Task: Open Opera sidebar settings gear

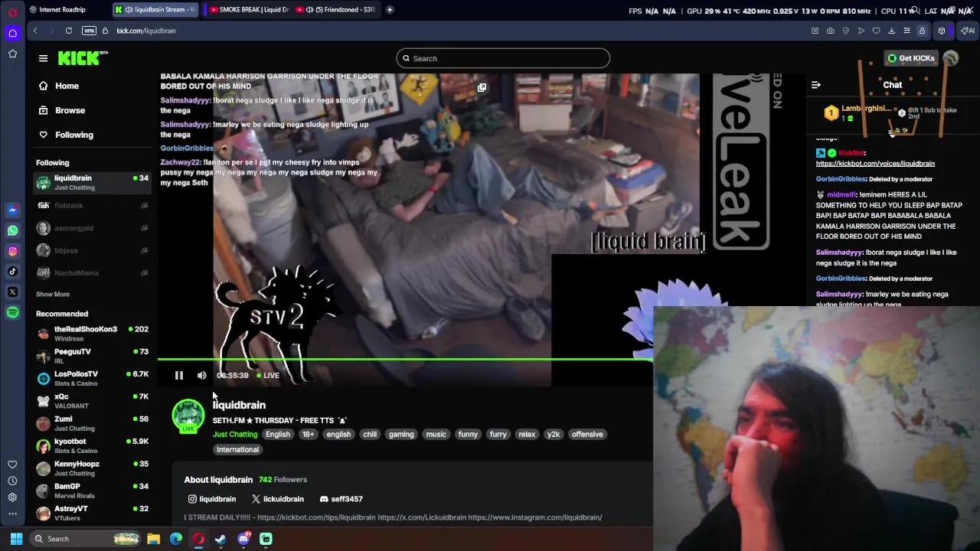Action: point(12,497)
